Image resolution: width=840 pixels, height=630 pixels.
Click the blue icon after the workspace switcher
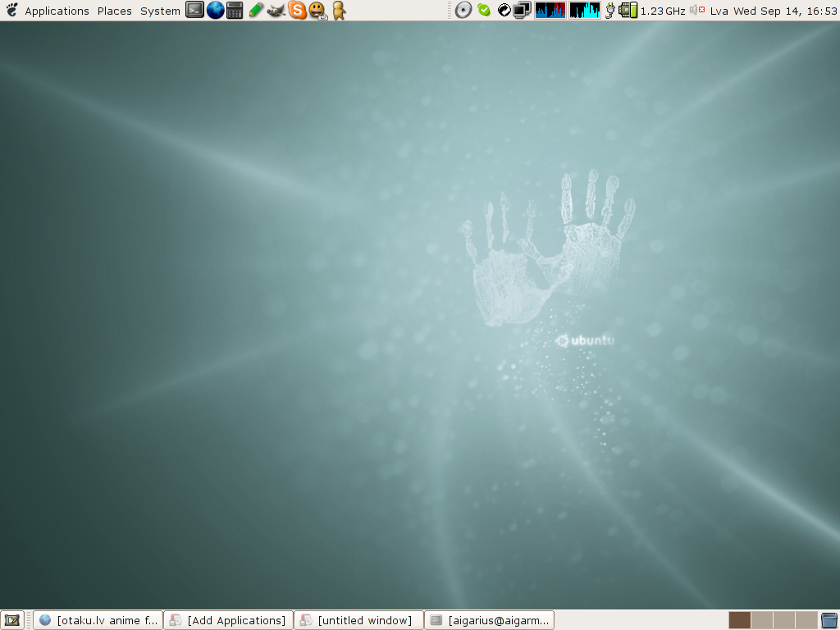(829, 620)
